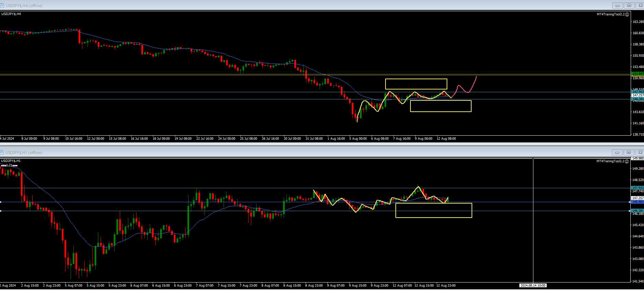Close the USDJPY$,H1 chart window
This screenshot has width=644, height=290.
[640, 152]
